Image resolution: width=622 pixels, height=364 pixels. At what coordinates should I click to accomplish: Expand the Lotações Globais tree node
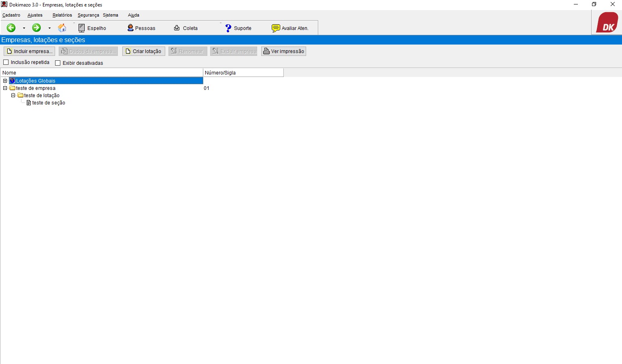click(x=5, y=81)
